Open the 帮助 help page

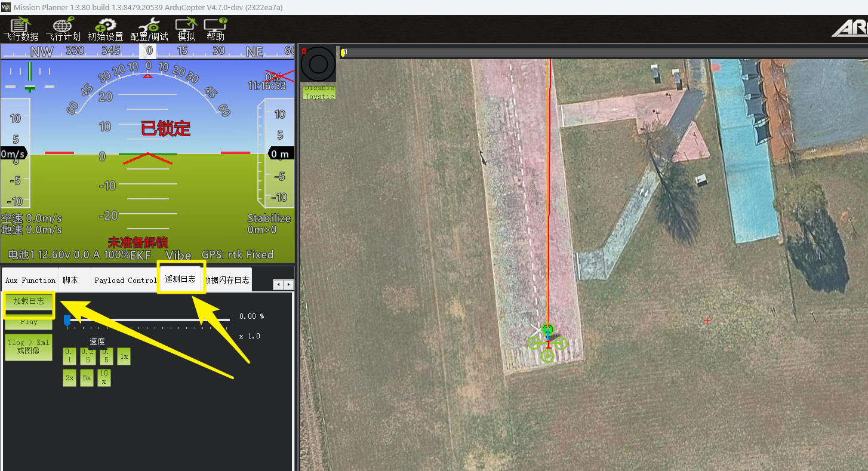(x=215, y=30)
